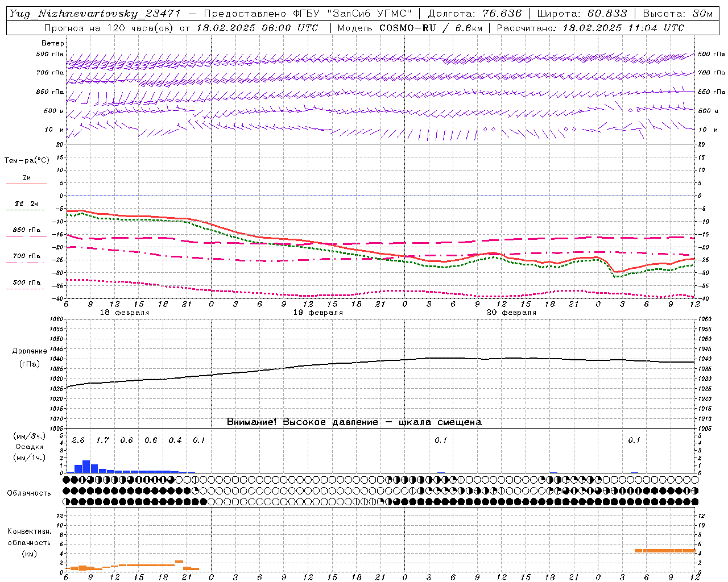The height and width of the screenshot is (582, 728).
Task: Select the 'Высота: 30м' header field
Action: coord(677,14)
